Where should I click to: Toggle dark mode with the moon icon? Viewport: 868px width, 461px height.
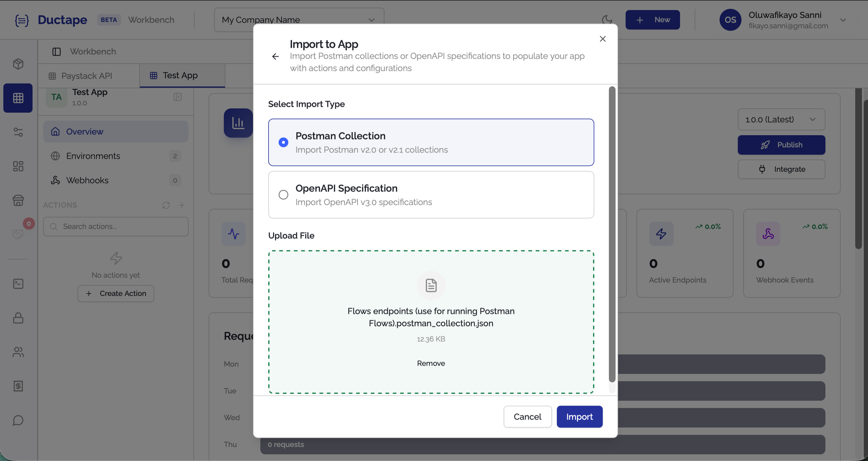(x=608, y=19)
